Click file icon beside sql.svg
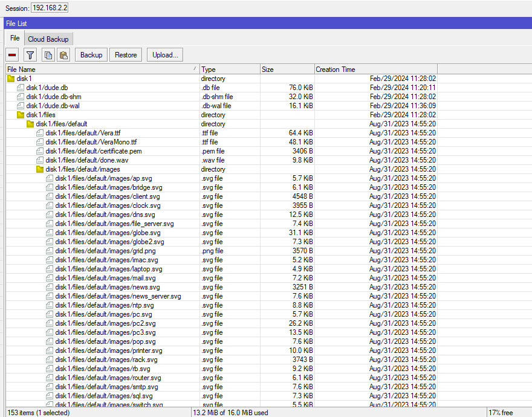This screenshot has width=532, height=417. tap(50, 396)
